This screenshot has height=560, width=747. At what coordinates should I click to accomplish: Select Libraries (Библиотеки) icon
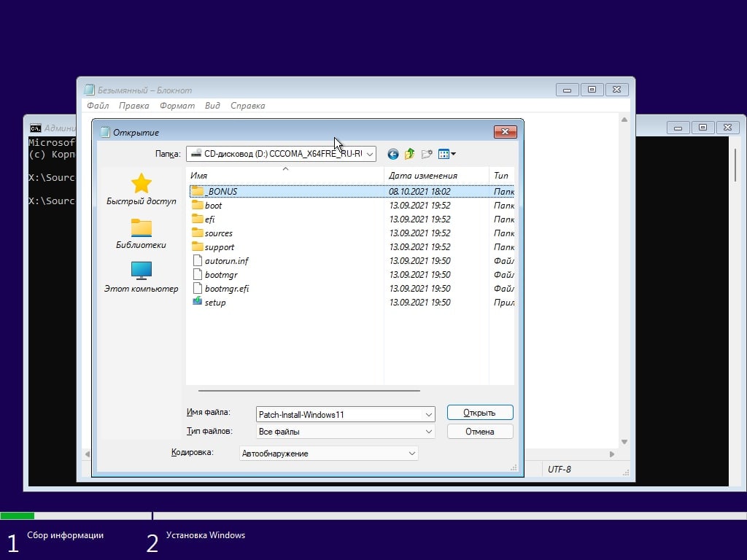(142, 227)
